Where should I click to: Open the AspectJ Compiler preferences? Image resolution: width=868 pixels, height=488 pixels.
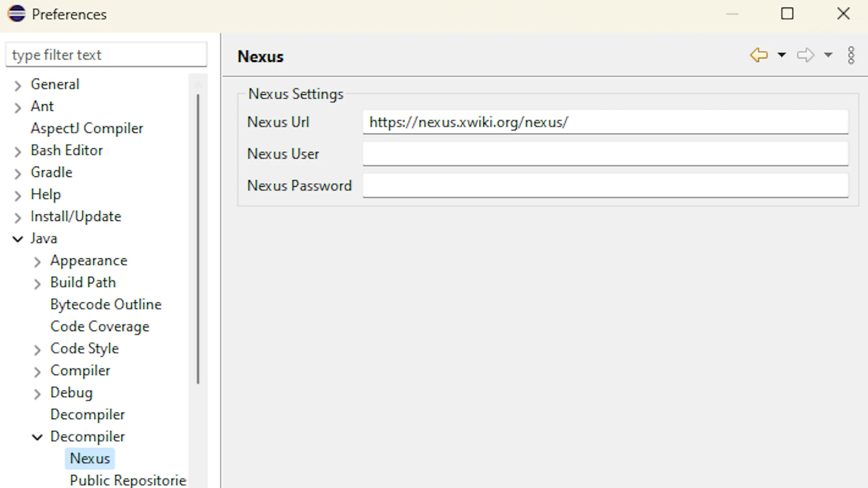pyautogui.click(x=87, y=128)
